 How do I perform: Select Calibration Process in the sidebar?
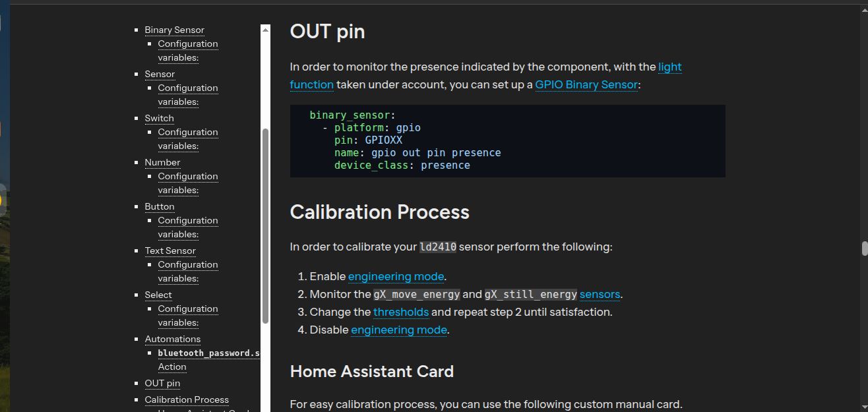click(187, 399)
